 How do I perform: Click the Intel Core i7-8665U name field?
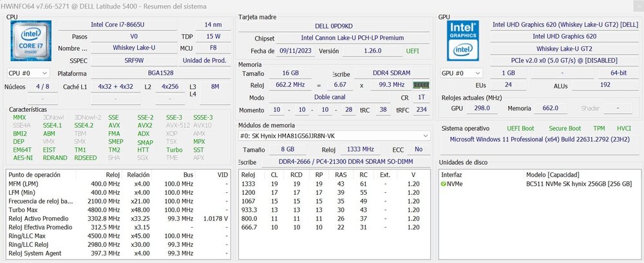(x=117, y=24)
